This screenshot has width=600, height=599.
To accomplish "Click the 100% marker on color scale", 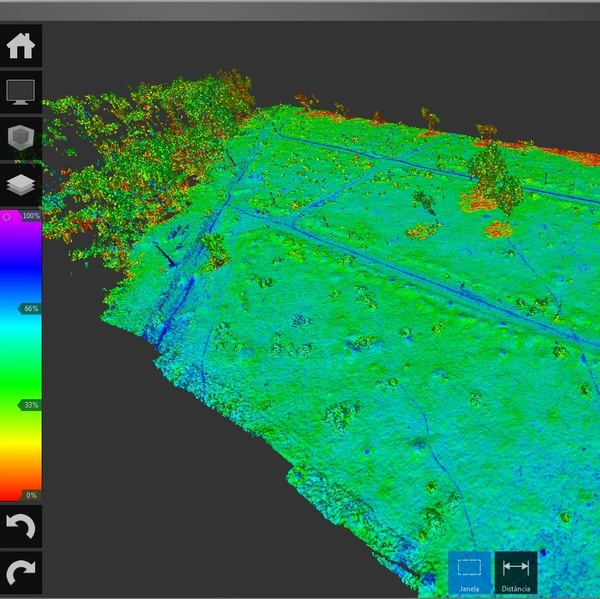I will tap(31, 216).
